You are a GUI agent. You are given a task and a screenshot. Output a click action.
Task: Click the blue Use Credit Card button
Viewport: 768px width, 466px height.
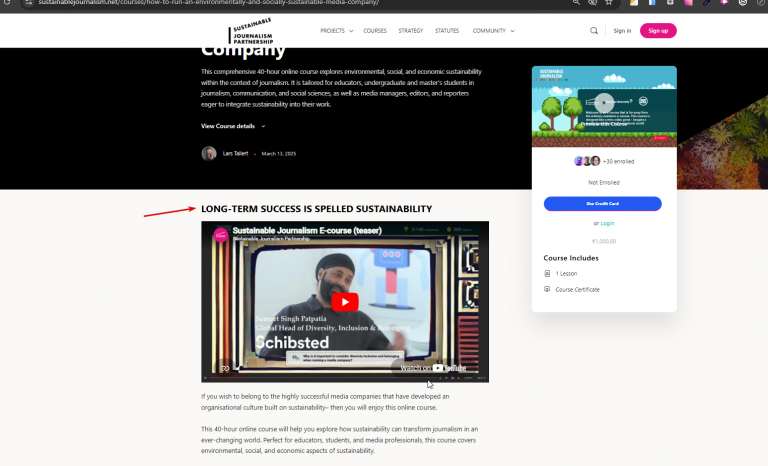pyautogui.click(x=602, y=203)
